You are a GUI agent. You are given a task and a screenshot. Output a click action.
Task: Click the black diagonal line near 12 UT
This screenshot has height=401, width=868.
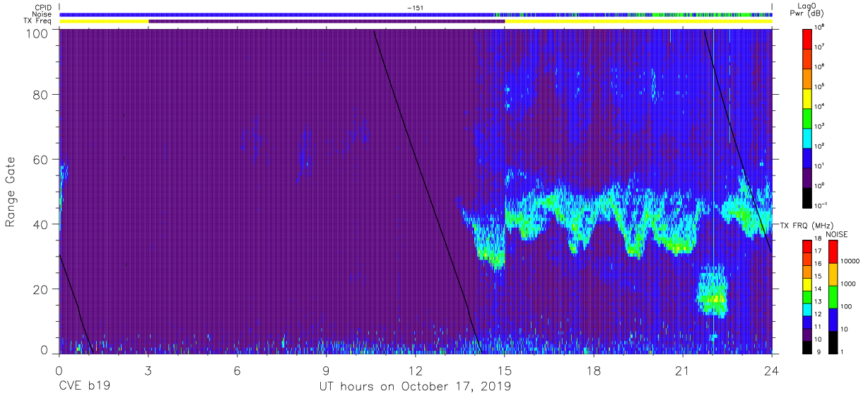coord(427,191)
